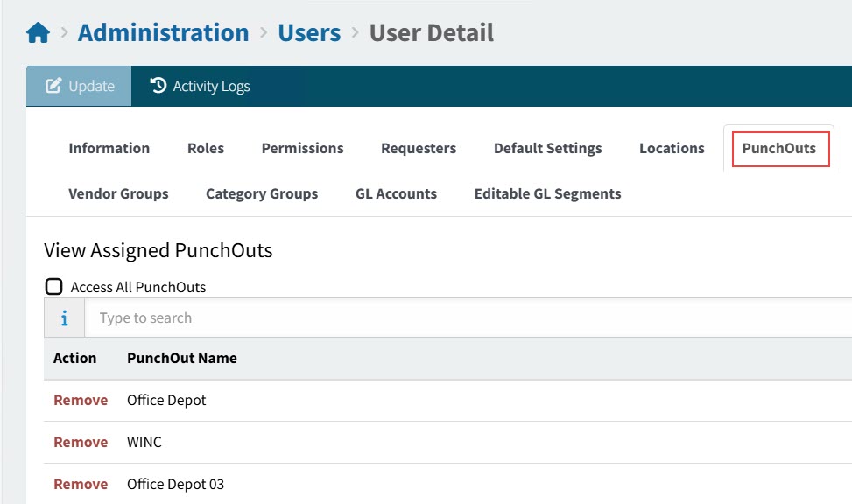852x504 pixels.
Task: Select the Office Depot 03 row name
Action: (x=175, y=484)
